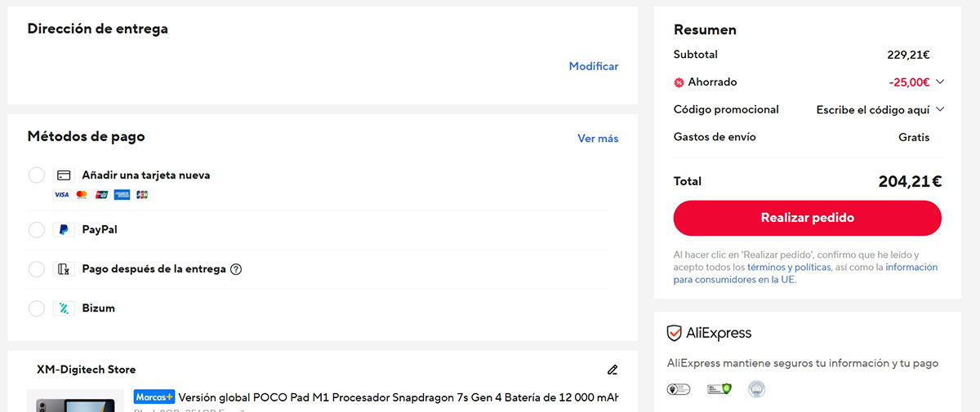
Task: Click the round third security badge
Action: 756,389
